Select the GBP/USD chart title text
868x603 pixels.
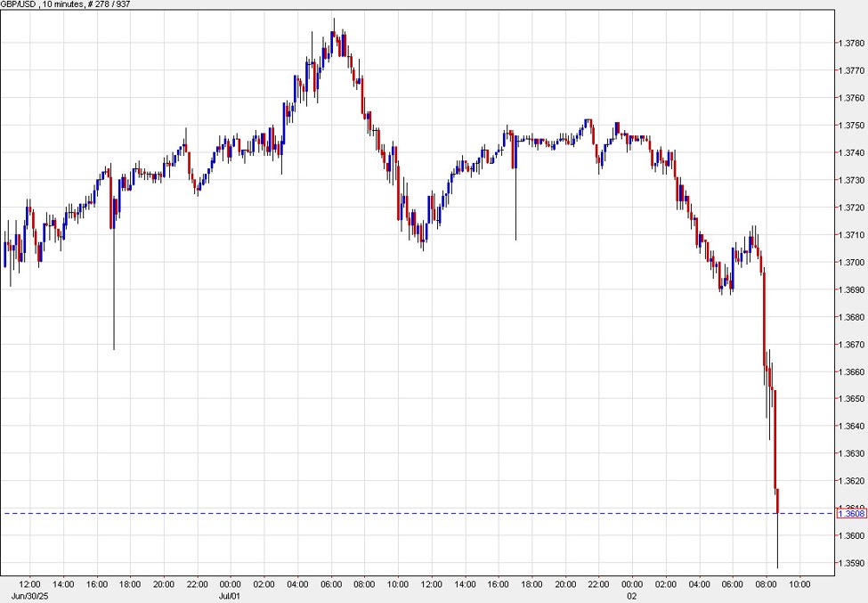(20, 4)
